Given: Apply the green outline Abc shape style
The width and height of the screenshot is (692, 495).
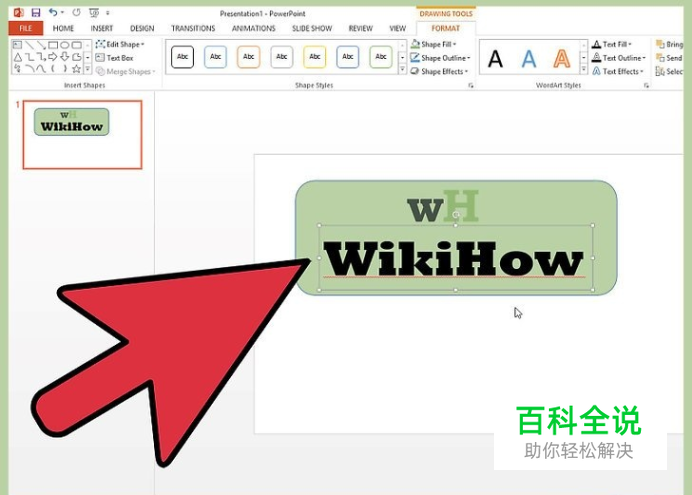Looking at the screenshot, I should (x=381, y=57).
